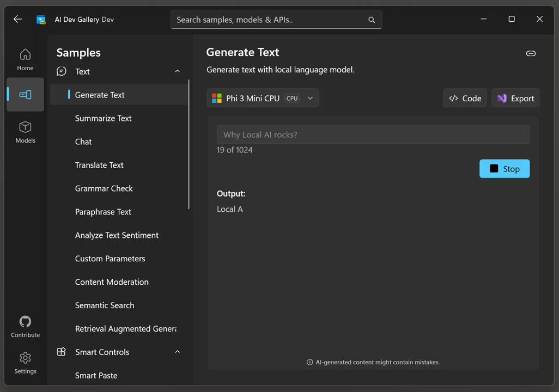This screenshot has height=392, width=559.
Task: Select Generate Text sample
Action: [119, 95]
